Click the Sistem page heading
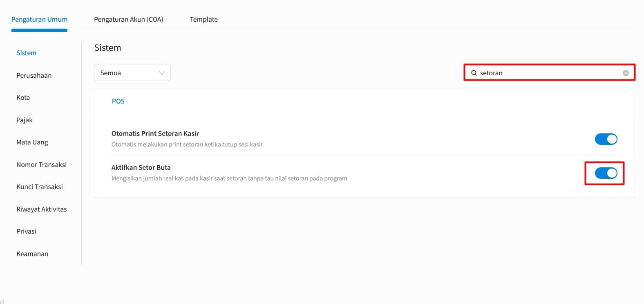This screenshot has width=644, height=304. pyautogui.click(x=107, y=47)
